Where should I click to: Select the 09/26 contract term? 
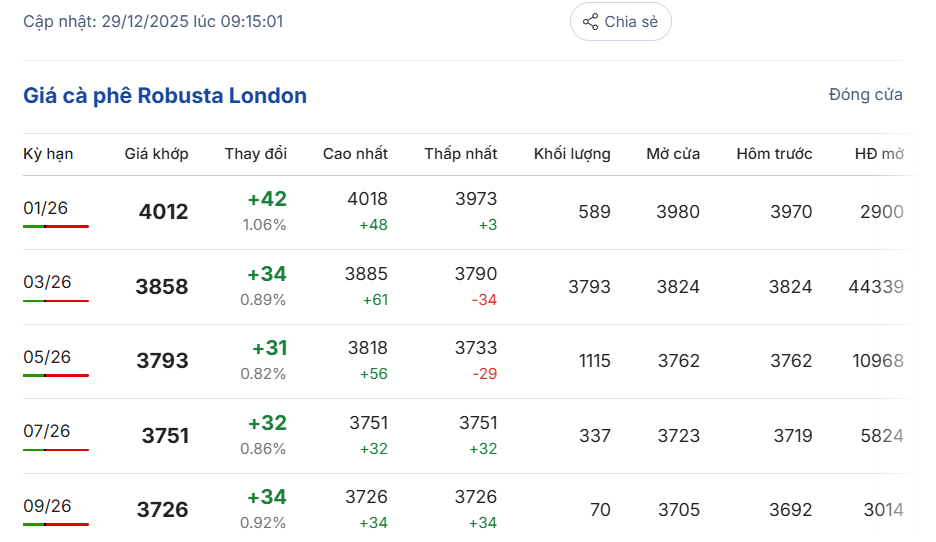(46, 506)
